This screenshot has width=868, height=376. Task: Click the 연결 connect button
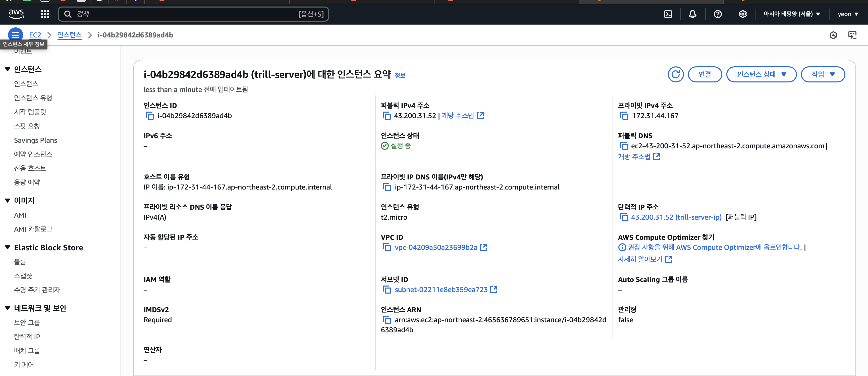704,74
